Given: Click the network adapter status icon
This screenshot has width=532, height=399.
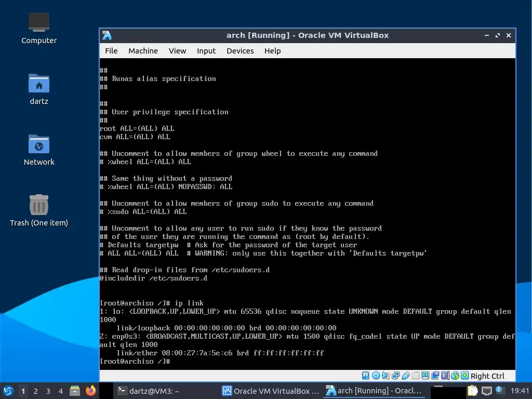Looking at the screenshot, I should pos(395,376).
